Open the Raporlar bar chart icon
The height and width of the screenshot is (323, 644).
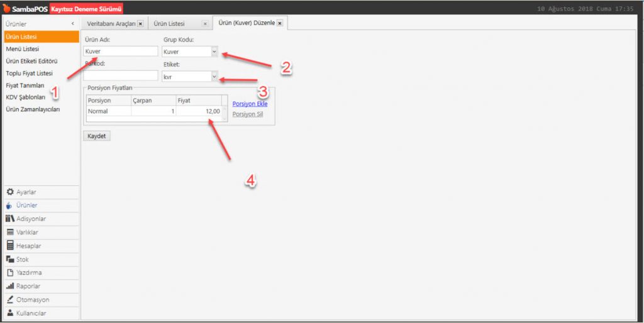[10, 286]
